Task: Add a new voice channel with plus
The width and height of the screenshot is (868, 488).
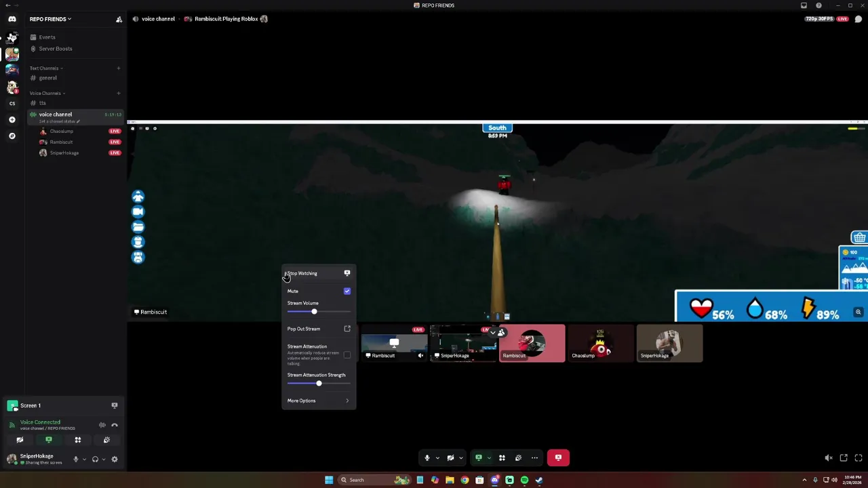Action: point(119,93)
